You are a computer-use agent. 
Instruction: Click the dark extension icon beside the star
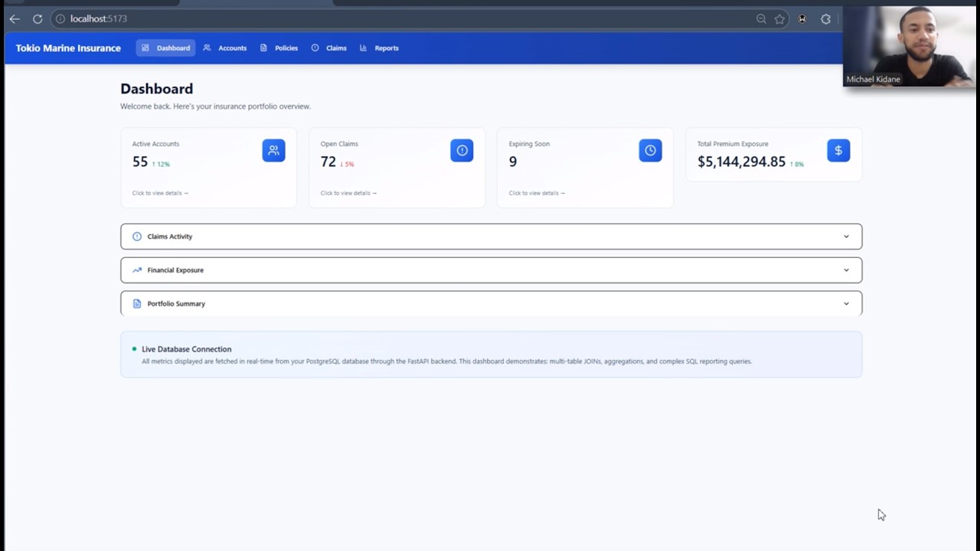click(802, 19)
